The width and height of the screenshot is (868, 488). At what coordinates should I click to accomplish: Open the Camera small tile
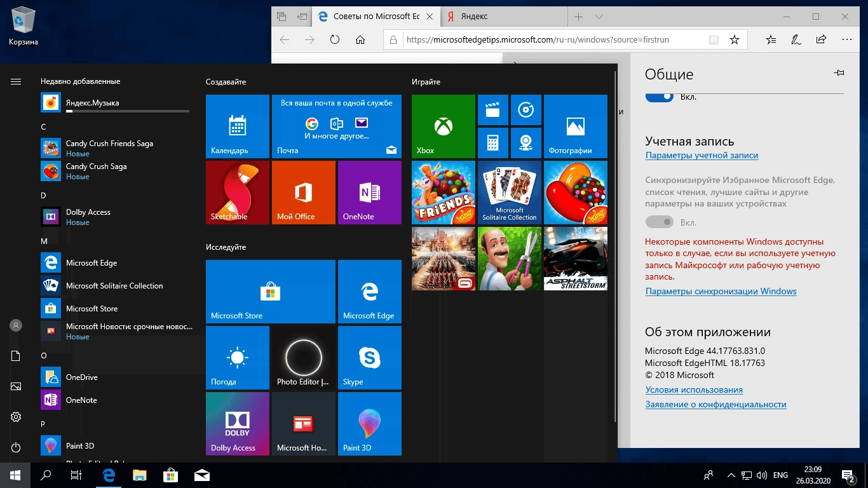coord(526,143)
